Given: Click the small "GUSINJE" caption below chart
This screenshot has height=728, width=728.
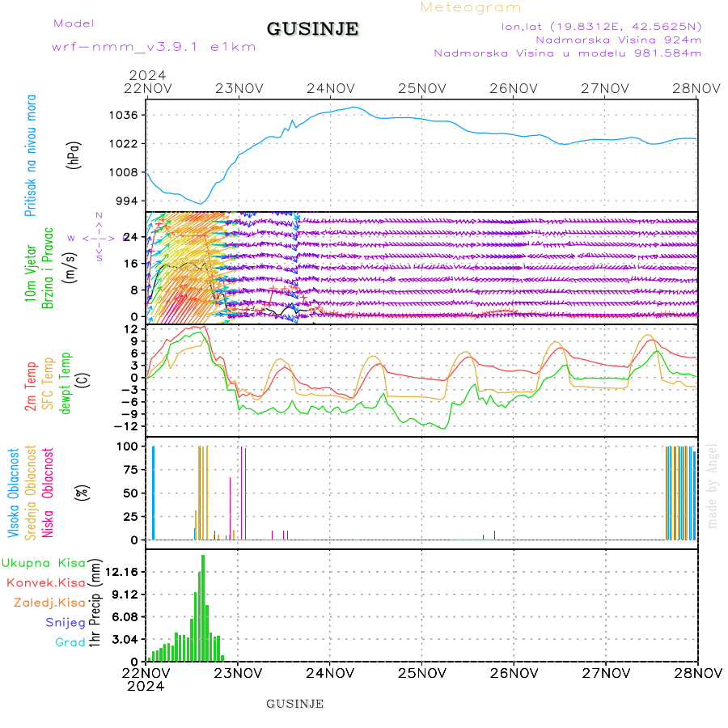Looking at the screenshot, I should [x=294, y=705].
